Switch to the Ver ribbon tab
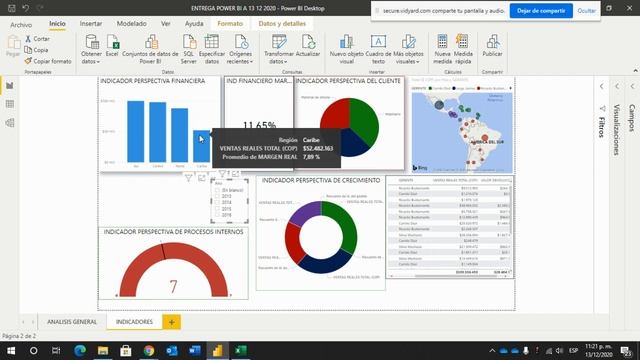Viewport: 640px width, 360px height. coord(165,24)
